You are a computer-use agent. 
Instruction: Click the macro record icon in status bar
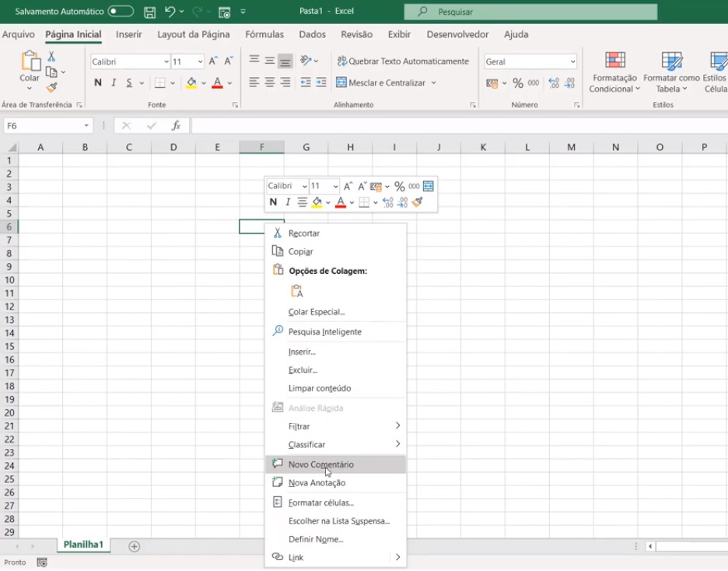click(x=42, y=562)
